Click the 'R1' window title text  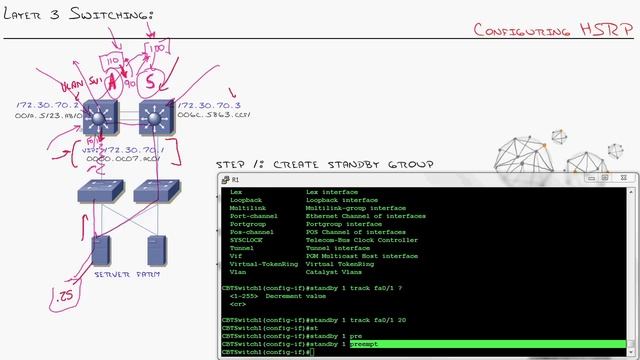click(236, 180)
